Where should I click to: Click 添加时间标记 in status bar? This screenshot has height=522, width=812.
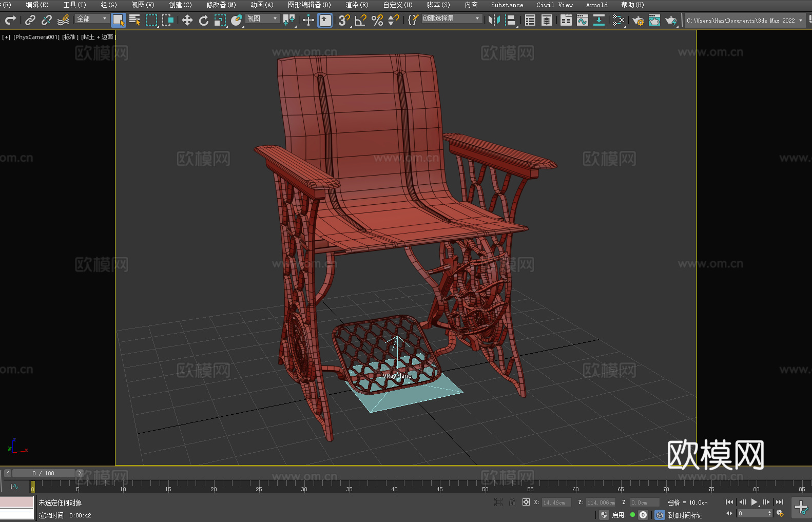684,515
